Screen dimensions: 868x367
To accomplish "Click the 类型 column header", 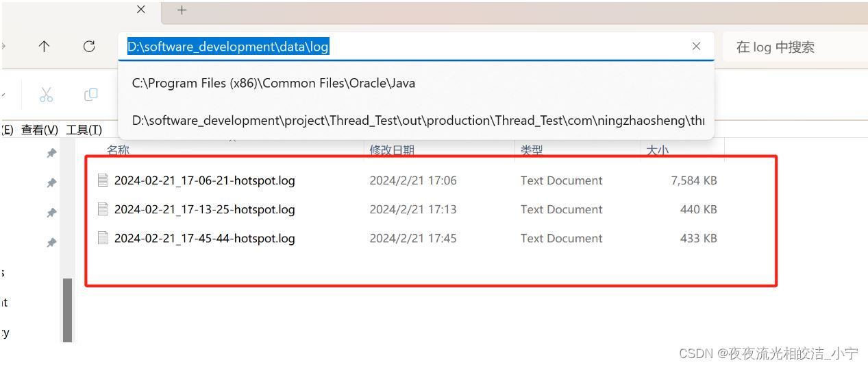I will [x=532, y=150].
